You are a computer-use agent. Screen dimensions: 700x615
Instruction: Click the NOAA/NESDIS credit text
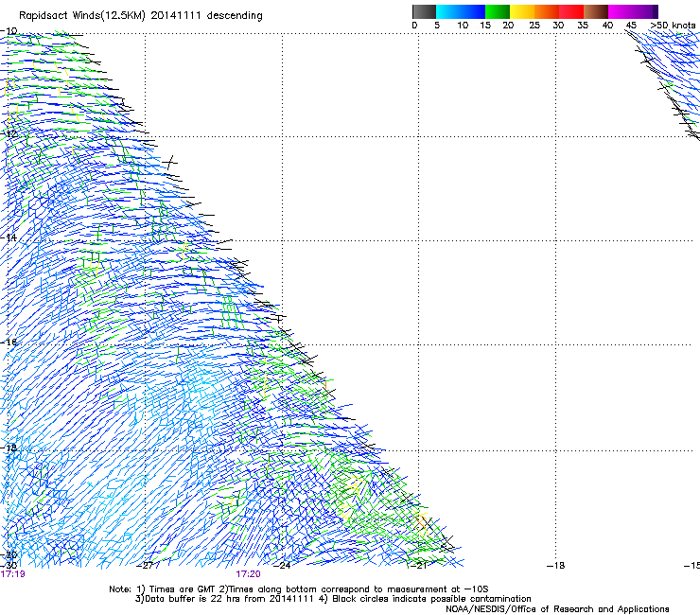point(557,609)
